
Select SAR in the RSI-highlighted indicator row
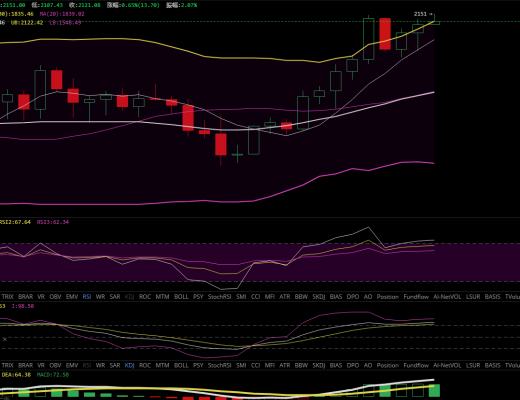[x=115, y=297]
